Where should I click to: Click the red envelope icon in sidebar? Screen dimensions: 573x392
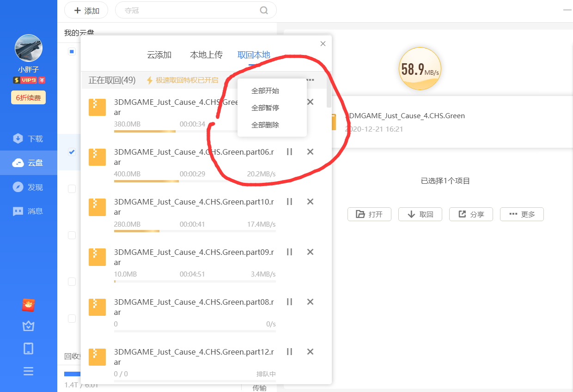tap(28, 305)
